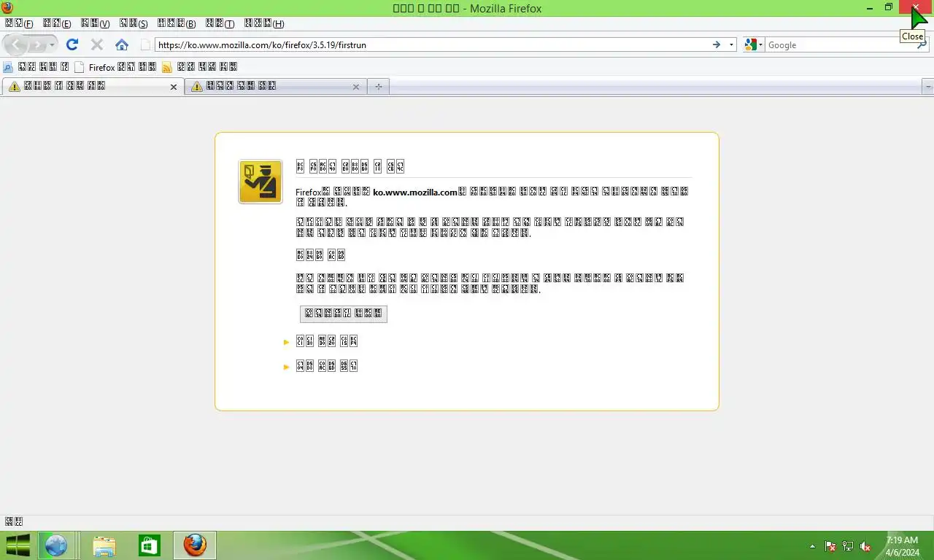Open Windows Store from taskbar
Screen dimensions: 934x560
pyautogui.click(x=150, y=545)
